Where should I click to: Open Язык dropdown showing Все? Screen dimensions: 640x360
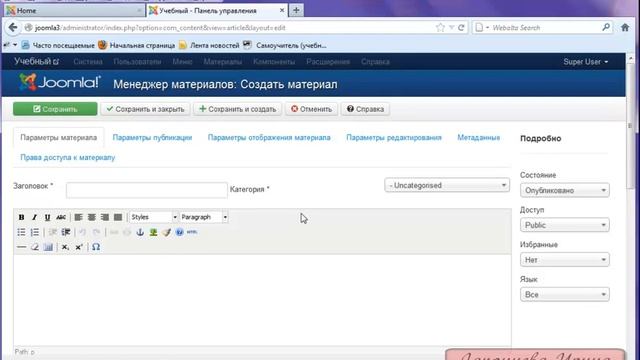(564, 294)
